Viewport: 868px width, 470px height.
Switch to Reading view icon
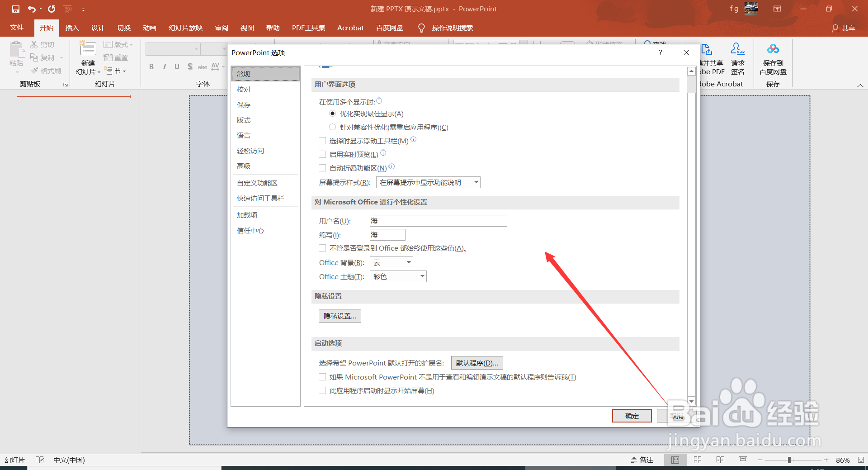[x=720, y=460]
